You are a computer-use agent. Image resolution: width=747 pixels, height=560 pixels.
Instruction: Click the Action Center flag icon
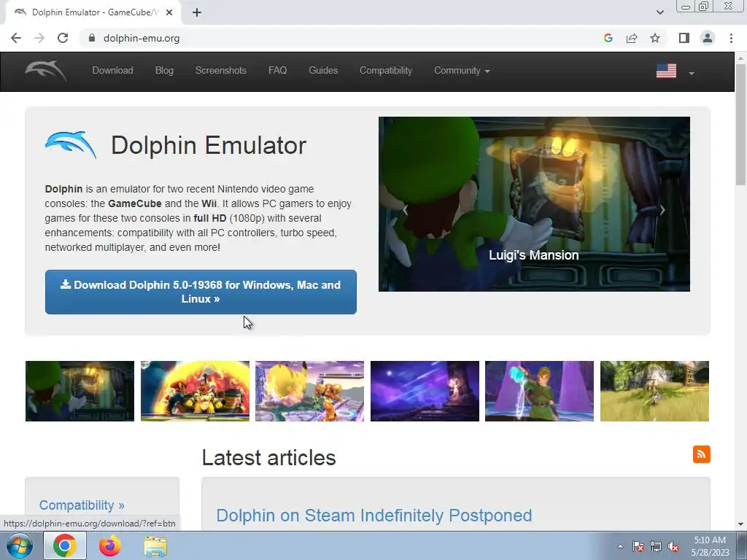(638, 547)
